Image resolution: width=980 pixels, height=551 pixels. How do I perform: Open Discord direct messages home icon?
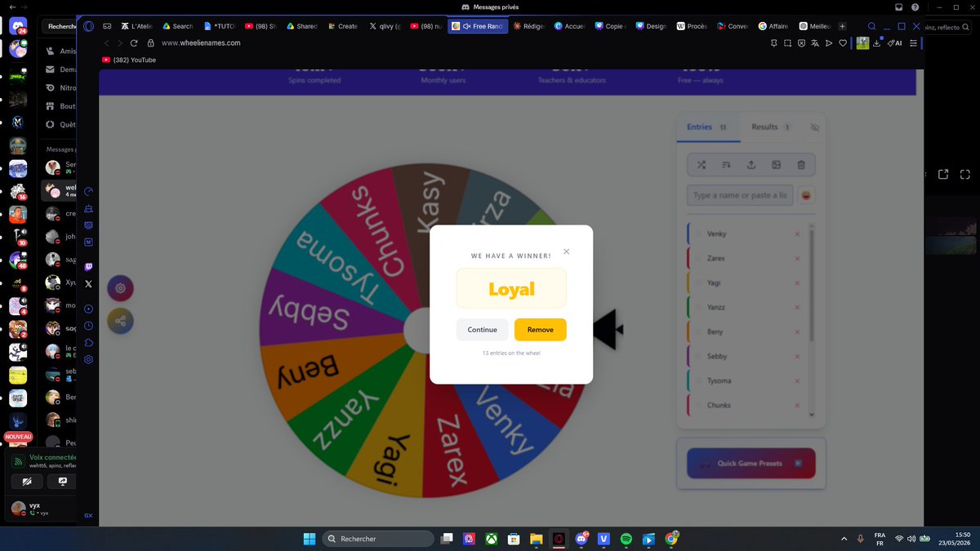pos(18,26)
